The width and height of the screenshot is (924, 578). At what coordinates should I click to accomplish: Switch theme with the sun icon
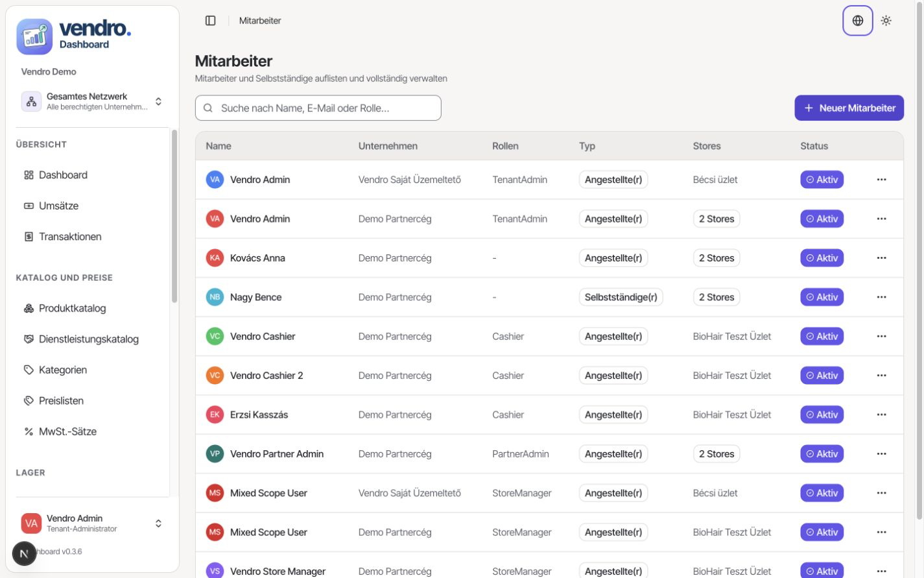click(x=886, y=21)
